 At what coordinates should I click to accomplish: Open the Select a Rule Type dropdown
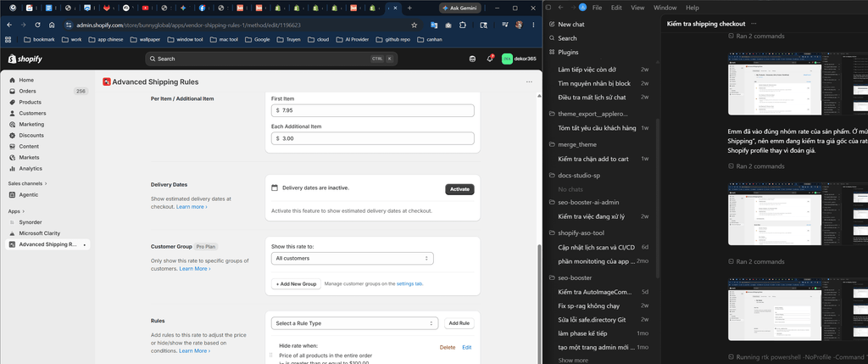point(354,323)
